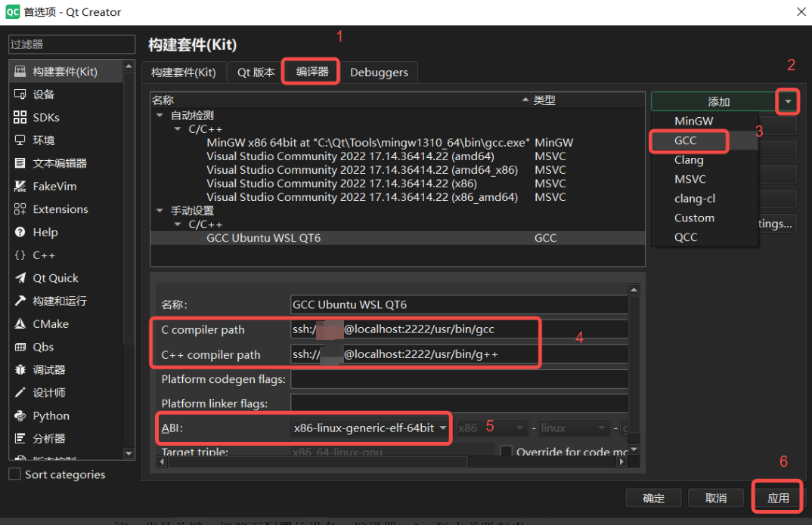Collapse C/C++ under 手动设置

[x=178, y=224]
